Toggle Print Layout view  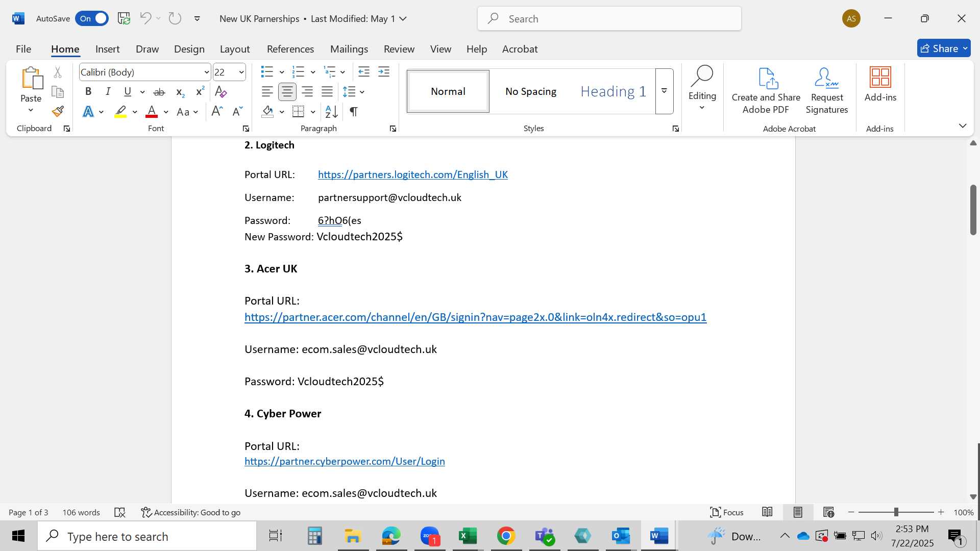tap(798, 512)
